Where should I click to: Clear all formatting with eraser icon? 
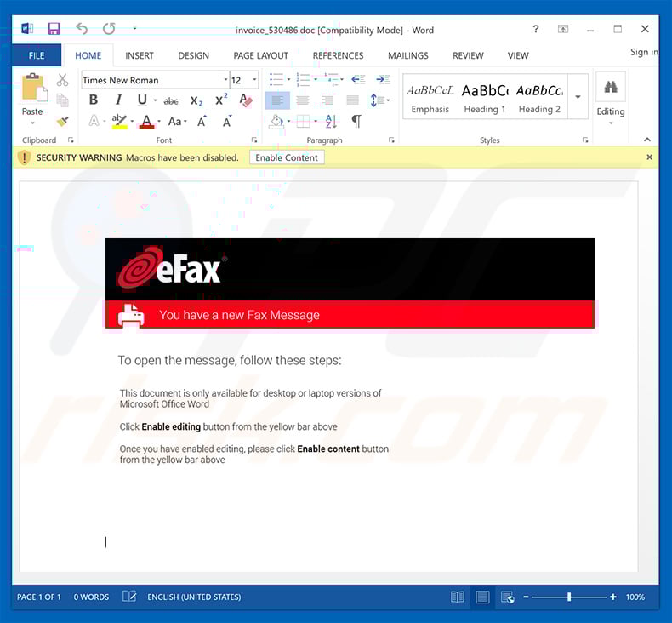tap(246, 100)
